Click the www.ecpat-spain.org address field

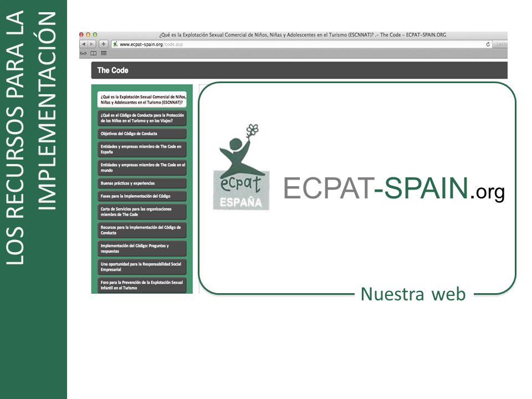pos(302,44)
